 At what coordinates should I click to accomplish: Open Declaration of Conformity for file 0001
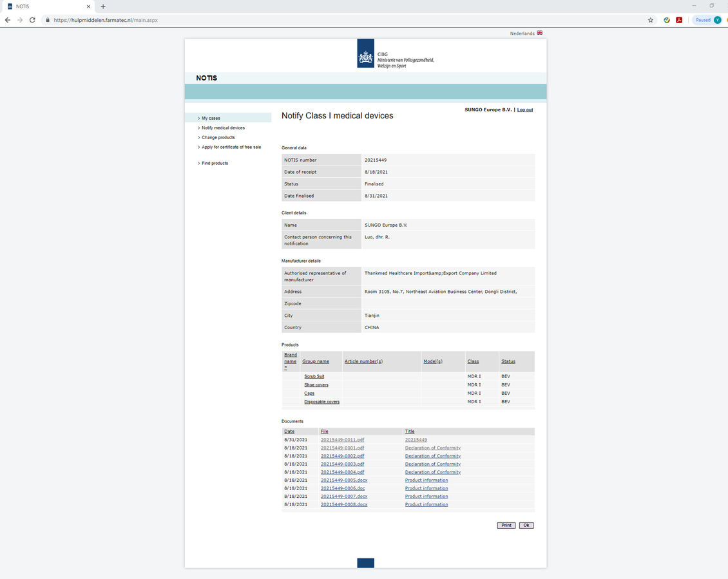(x=433, y=448)
